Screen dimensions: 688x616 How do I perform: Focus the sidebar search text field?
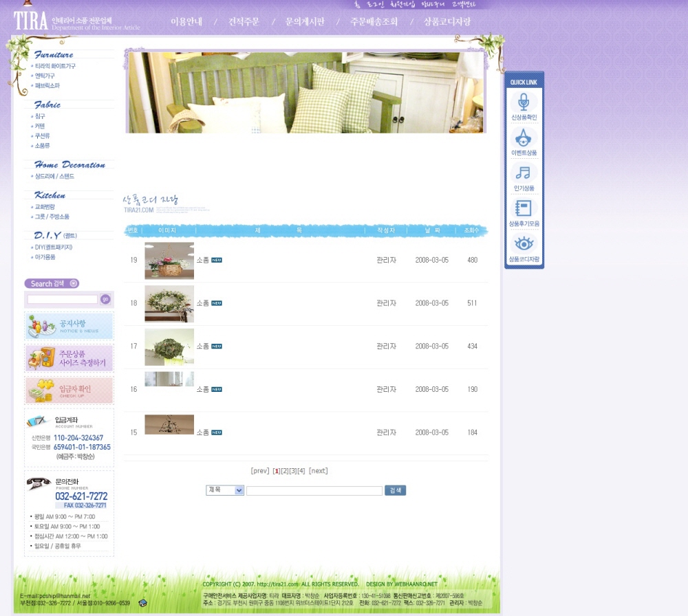tap(63, 299)
